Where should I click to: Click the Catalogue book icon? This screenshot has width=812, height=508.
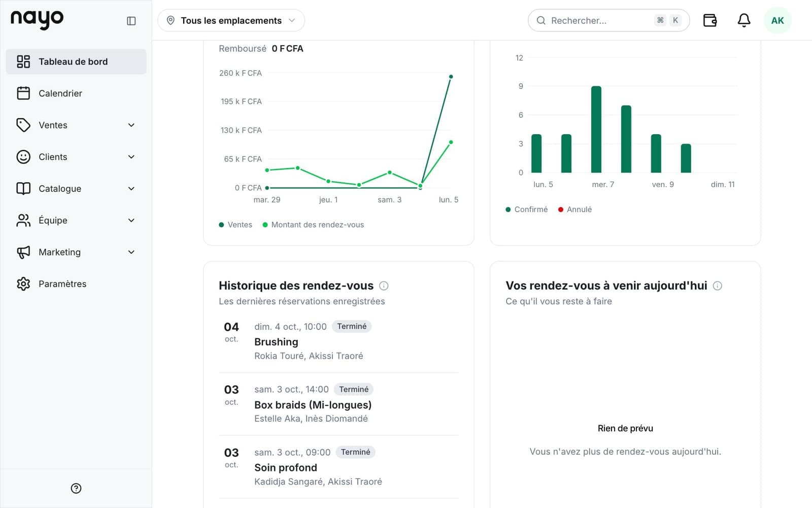pyautogui.click(x=23, y=188)
